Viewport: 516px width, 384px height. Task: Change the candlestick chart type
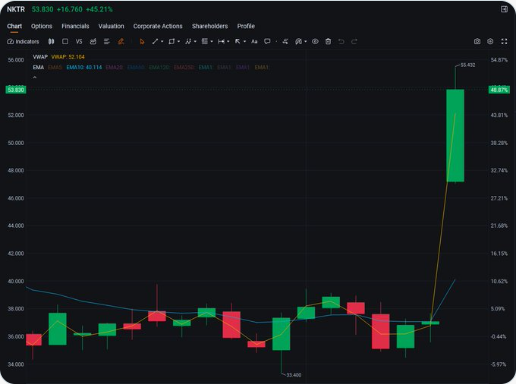(x=51, y=41)
